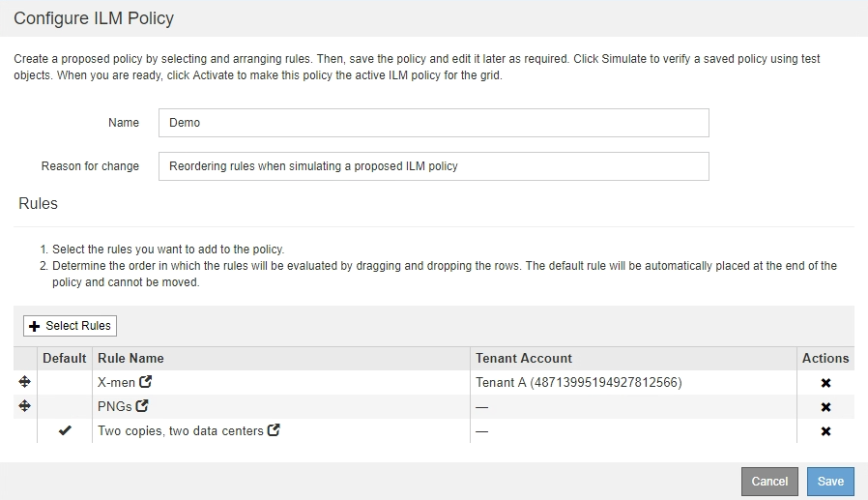Focus the policy Name input field
Viewport: 868px width, 500px height.
pyautogui.click(x=433, y=123)
